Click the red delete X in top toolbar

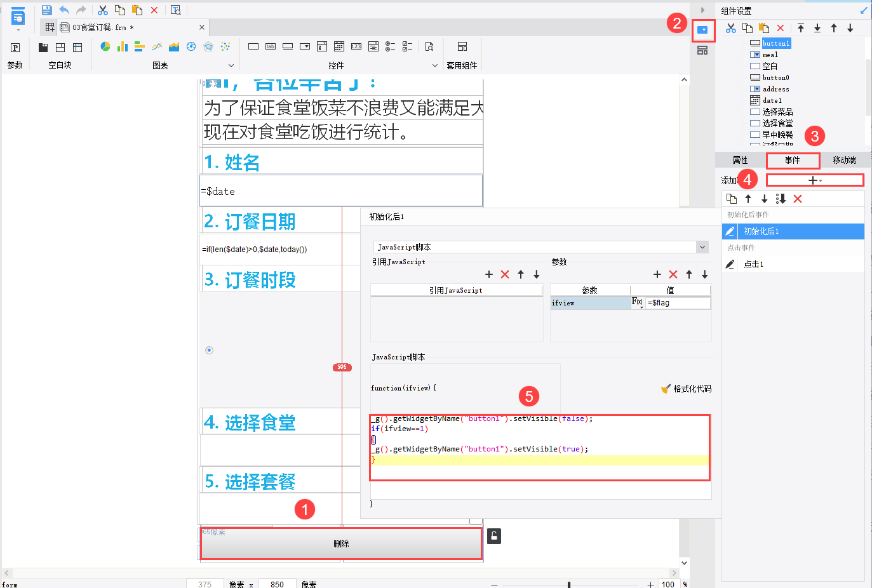154,10
